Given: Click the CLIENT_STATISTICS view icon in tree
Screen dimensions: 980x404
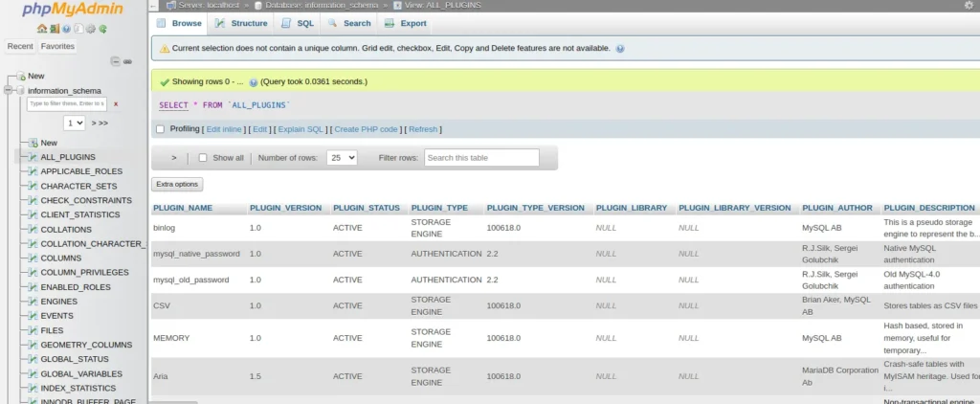Looking at the screenshot, I should [x=33, y=214].
